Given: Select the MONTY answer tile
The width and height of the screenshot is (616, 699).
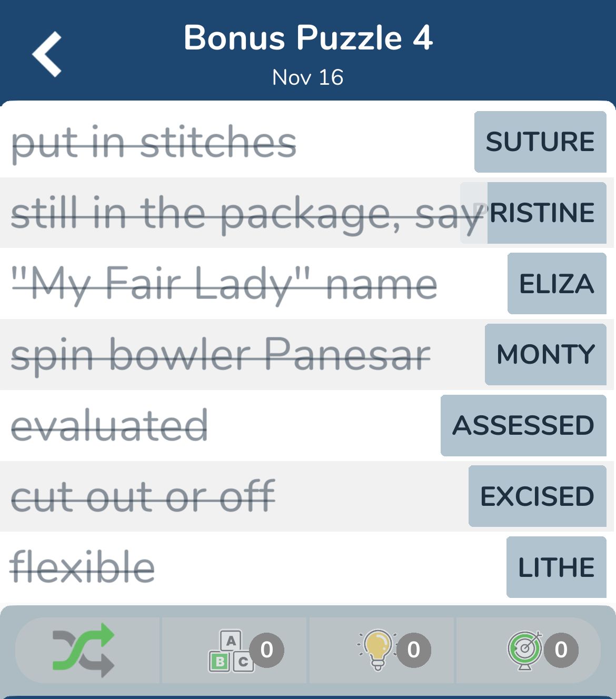Looking at the screenshot, I should (545, 354).
